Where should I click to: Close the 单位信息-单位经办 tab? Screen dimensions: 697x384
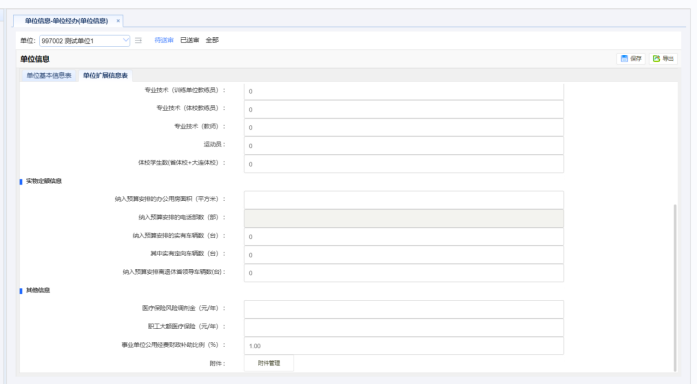tap(118, 21)
